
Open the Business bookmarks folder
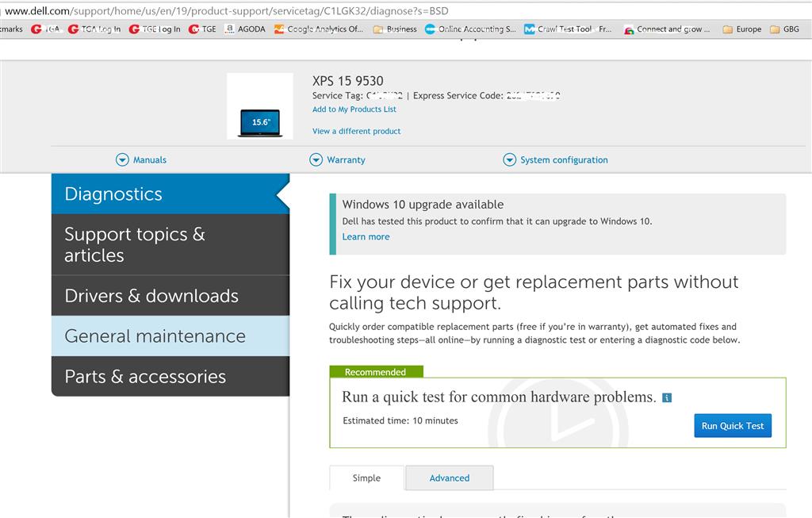tap(395, 29)
